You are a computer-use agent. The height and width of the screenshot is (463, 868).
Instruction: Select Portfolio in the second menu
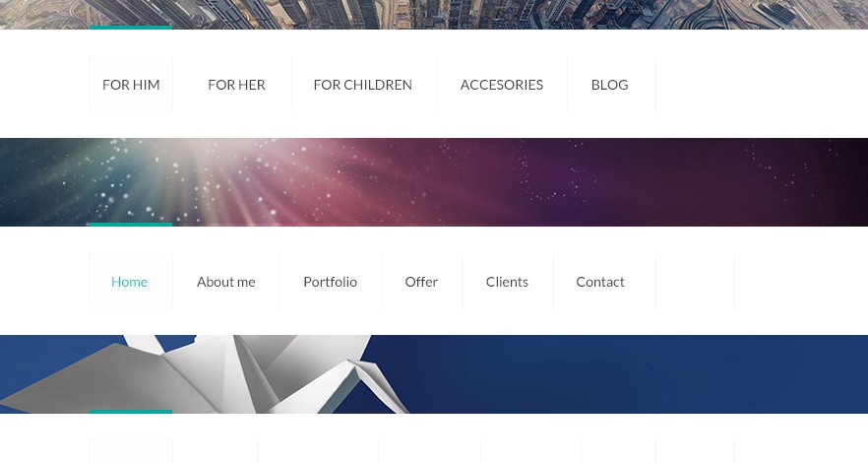pyautogui.click(x=330, y=282)
